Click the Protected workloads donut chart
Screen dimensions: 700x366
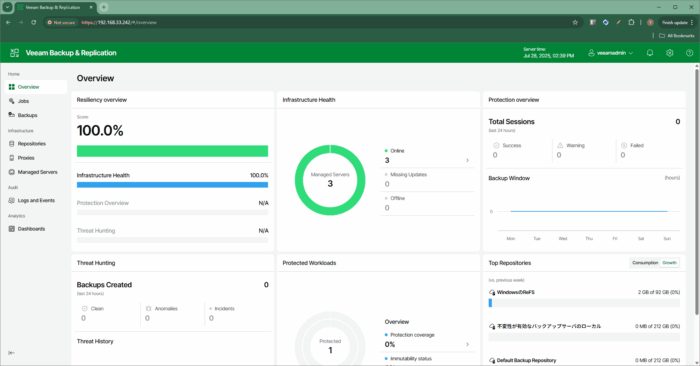pos(330,339)
